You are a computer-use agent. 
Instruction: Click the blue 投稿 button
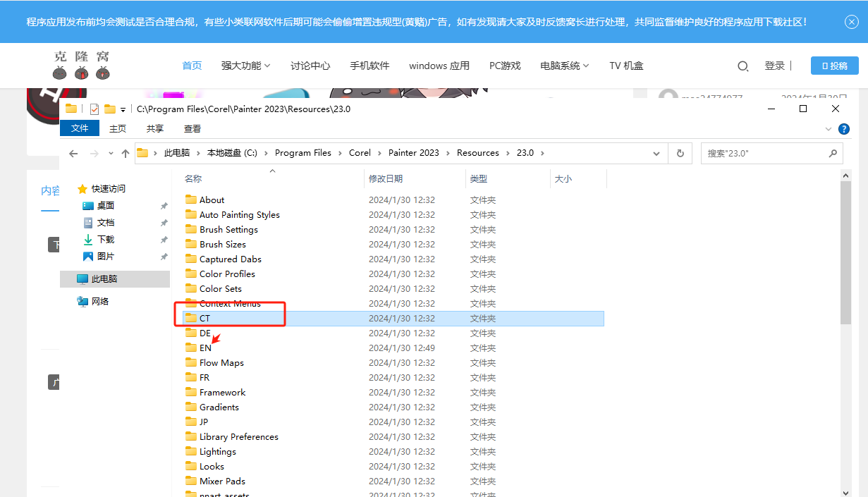pyautogui.click(x=834, y=66)
